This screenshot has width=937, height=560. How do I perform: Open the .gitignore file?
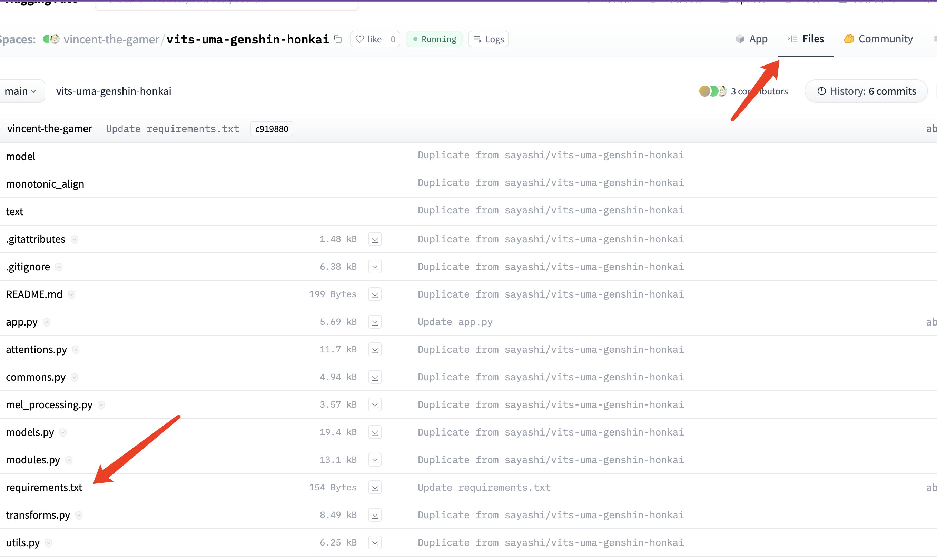[28, 267]
